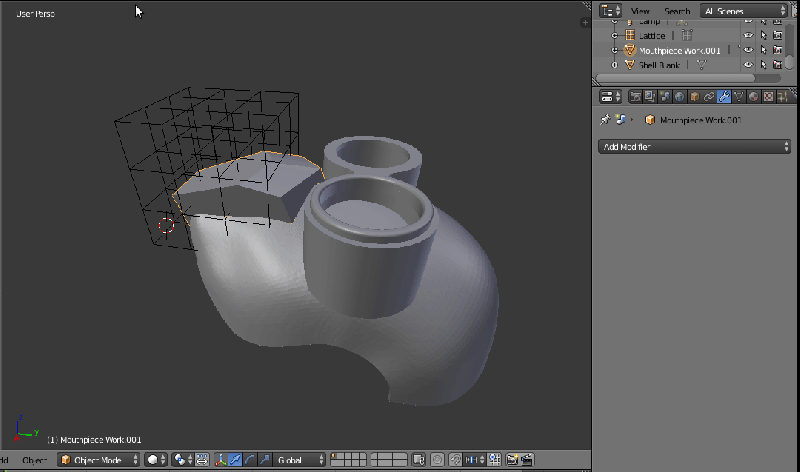The height and width of the screenshot is (472, 800).
Task: Open the All Scenes display dropdown
Action: point(744,11)
